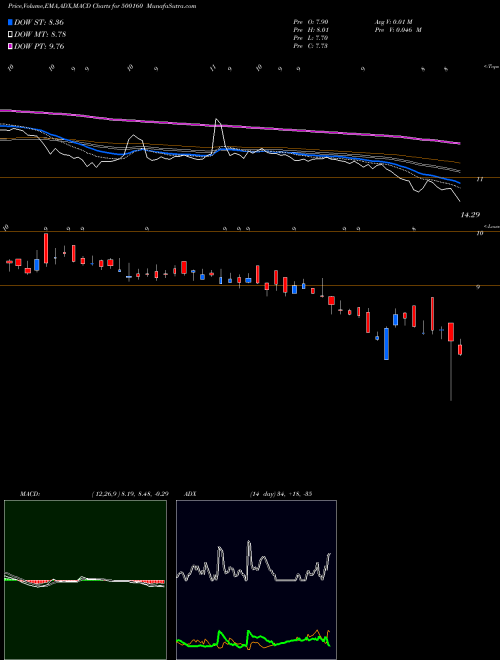Screen dimensions: 500x660
Task: Click the last candlestick with the long lower wick
Action: pos(451,361)
